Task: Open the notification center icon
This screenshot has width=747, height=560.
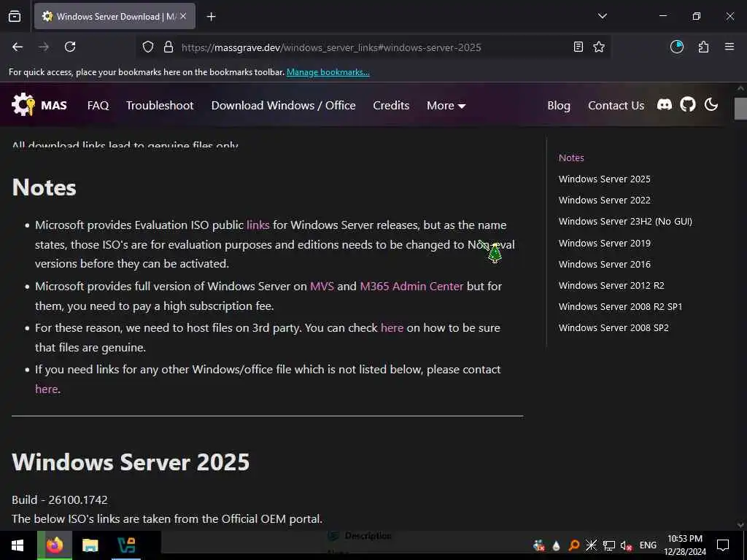Action: coord(723,545)
